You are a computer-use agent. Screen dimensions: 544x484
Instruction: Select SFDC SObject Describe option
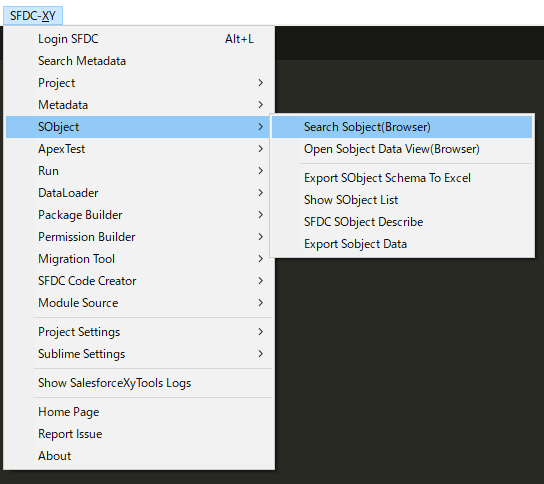402,222
